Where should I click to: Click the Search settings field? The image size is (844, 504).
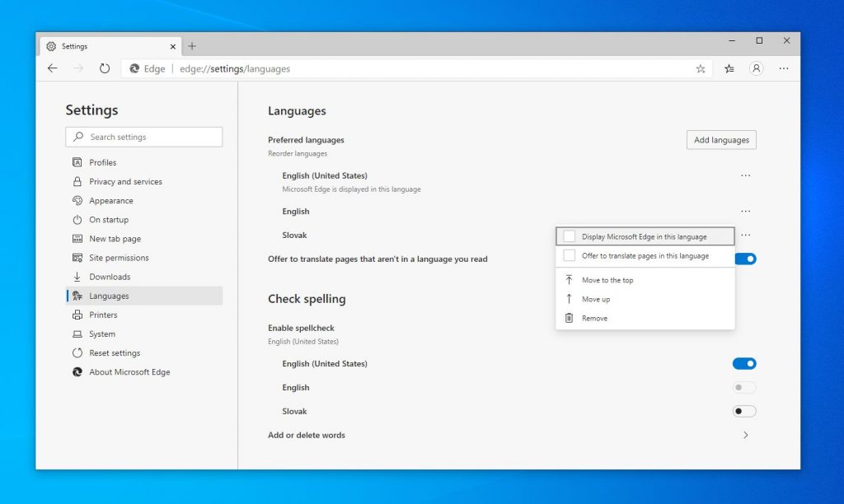pos(143,138)
